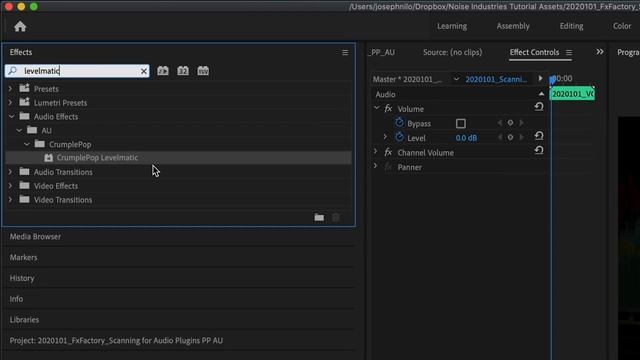
Task: Switch to the Assembly workspace
Action: click(513, 26)
